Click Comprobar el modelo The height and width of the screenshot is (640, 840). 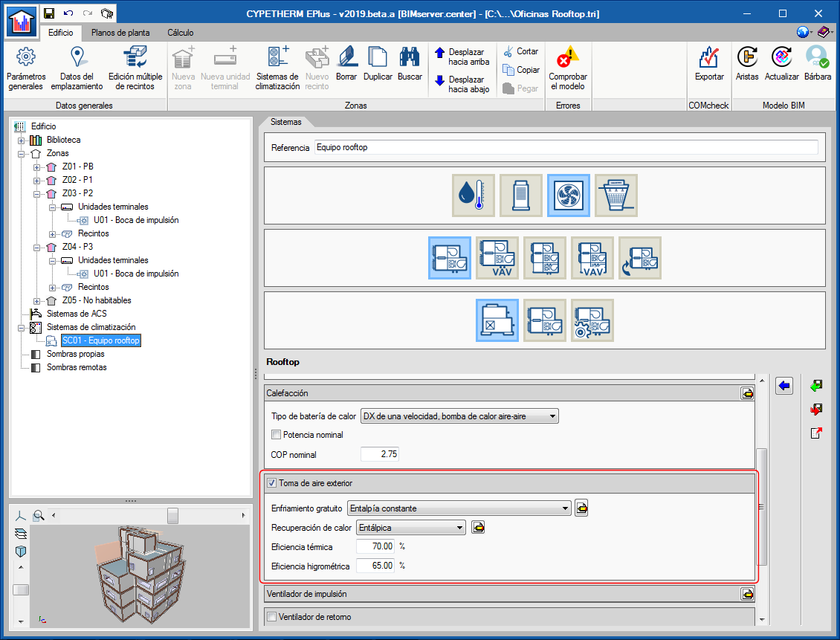tap(568, 68)
